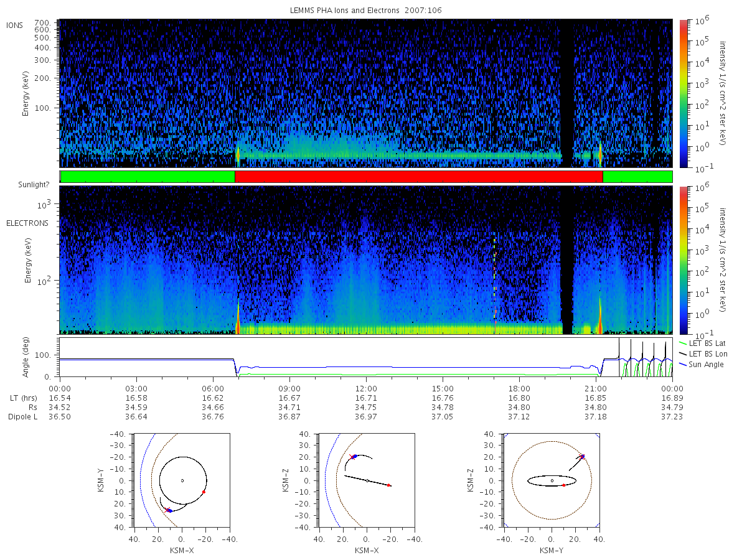Click the red sunlight bar segment
747x560 pixels.
(x=418, y=177)
